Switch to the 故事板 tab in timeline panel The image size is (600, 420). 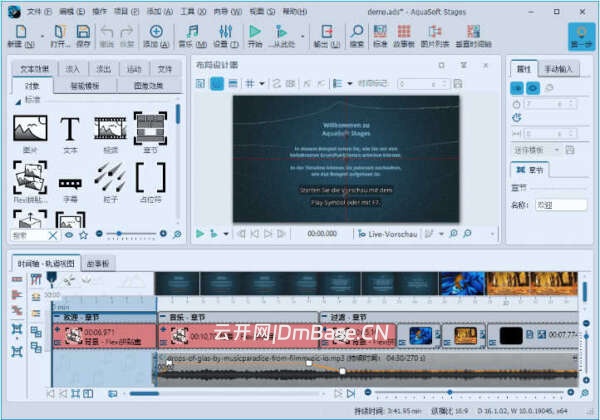[x=98, y=264]
